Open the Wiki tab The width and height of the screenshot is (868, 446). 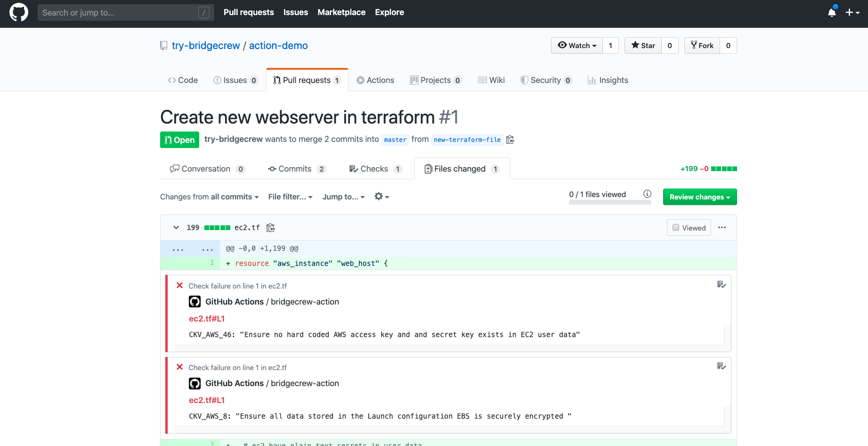tap(491, 80)
